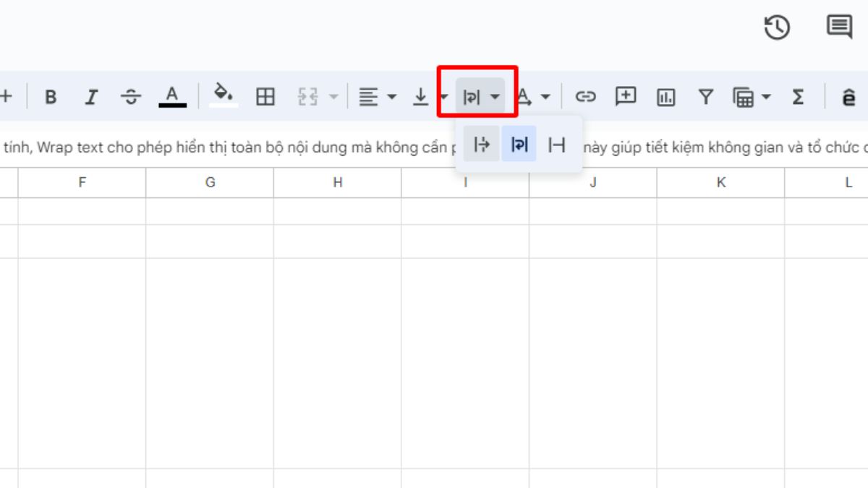Open version history
This screenshot has width=868, height=488.
click(775, 27)
